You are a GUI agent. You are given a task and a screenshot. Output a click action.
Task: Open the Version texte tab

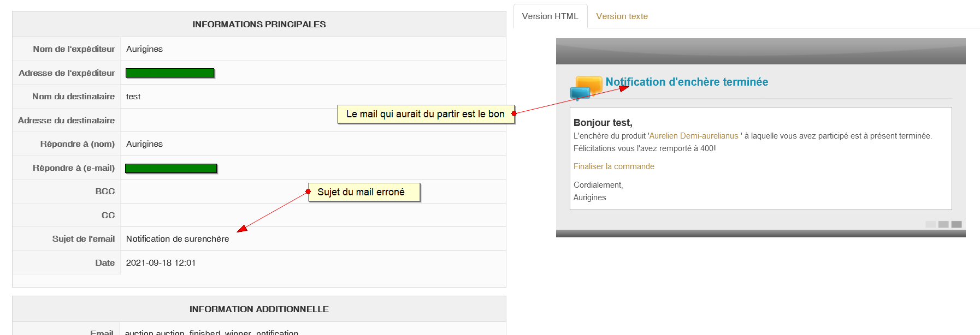click(622, 16)
